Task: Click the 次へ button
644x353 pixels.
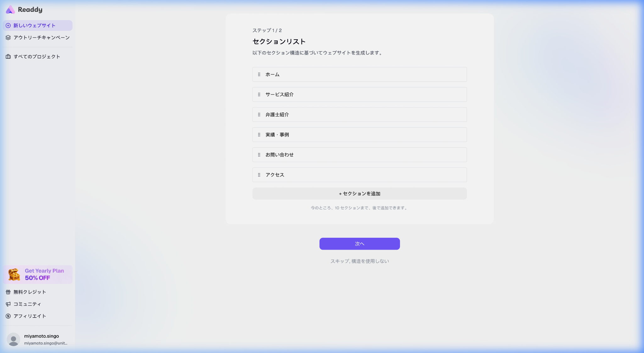Action: tap(359, 244)
